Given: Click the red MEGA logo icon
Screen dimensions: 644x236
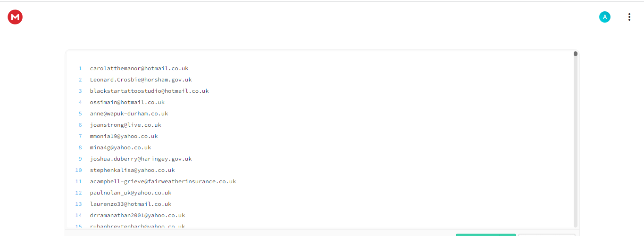Looking at the screenshot, I should pos(15,17).
